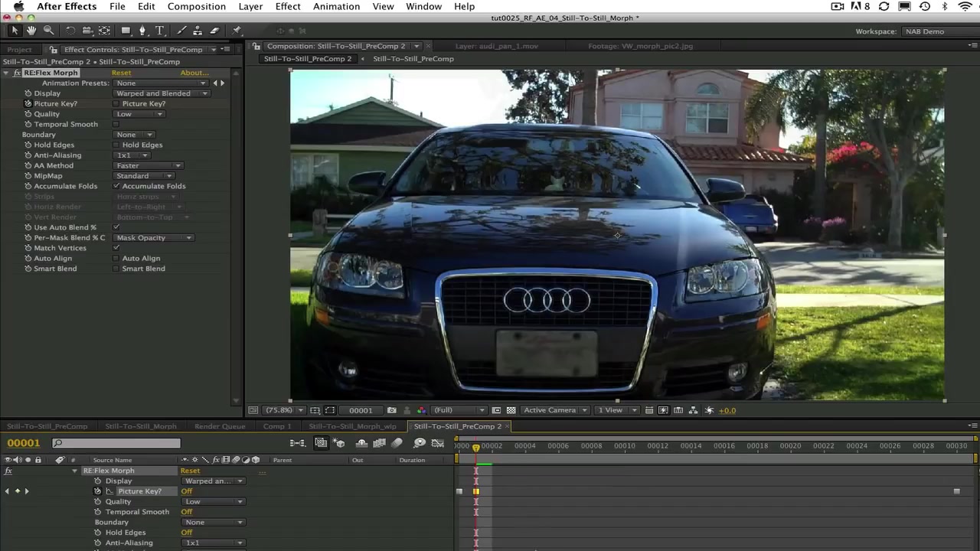The width and height of the screenshot is (980, 551).
Task: Select the Puppet Pin tool
Action: pos(237,31)
